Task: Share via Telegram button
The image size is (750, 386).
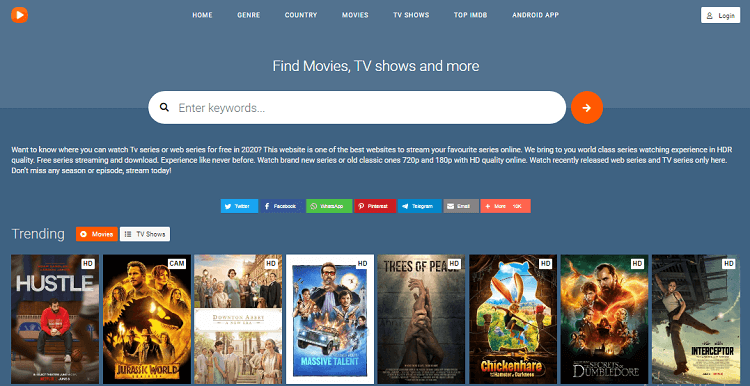Action: (419, 206)
